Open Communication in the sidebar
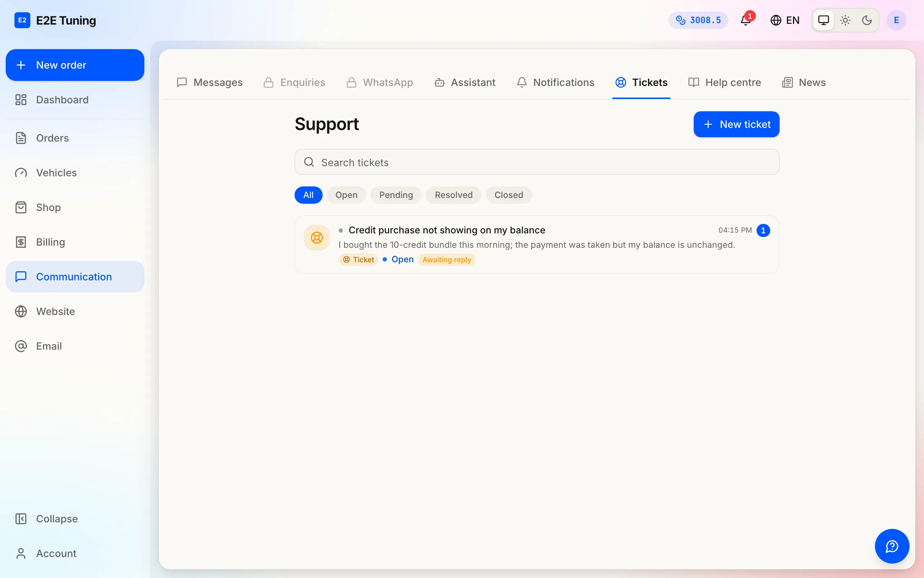This screenshot has height=578, width=924. [x=75, y=277]
